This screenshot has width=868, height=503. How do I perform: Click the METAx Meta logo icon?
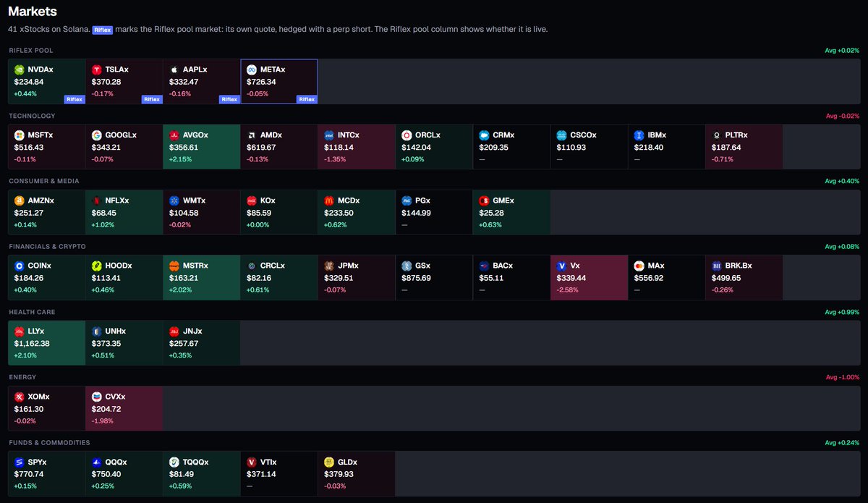[252, 69]
